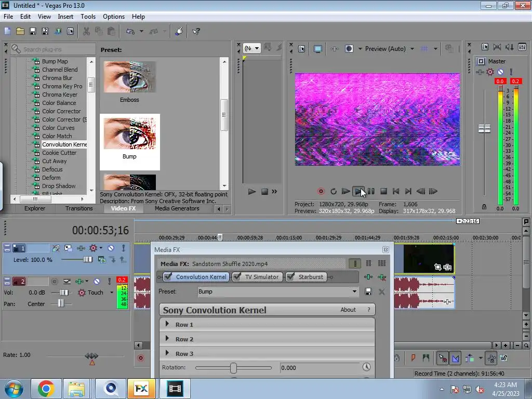Screen dimensions: 532x399
Task: Click the undo arrow in the toolbar
Action: (130, 32)
